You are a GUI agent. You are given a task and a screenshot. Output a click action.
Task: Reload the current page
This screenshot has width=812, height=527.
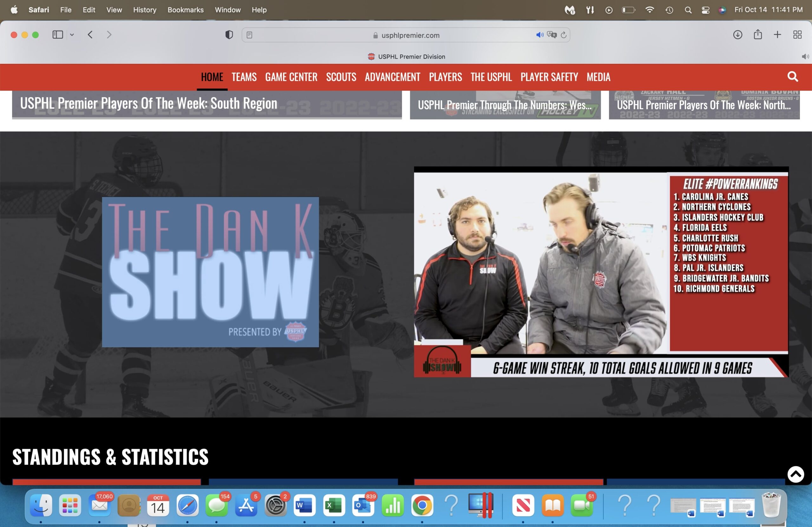coord(564,35)
